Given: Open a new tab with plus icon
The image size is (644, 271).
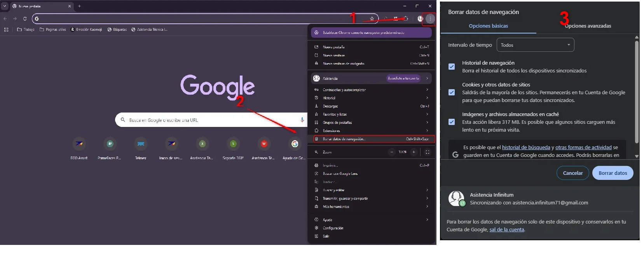Looking at the screenshot, I should click(x=79, y=6).
